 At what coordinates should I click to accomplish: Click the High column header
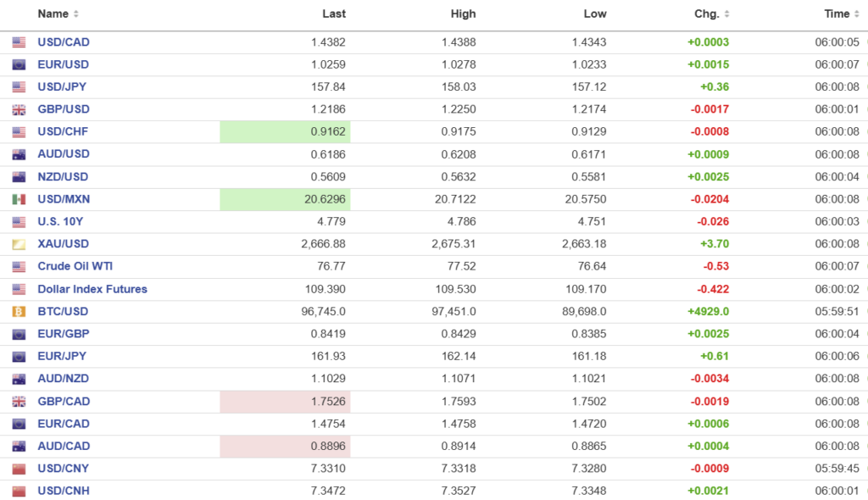[464, 14]
